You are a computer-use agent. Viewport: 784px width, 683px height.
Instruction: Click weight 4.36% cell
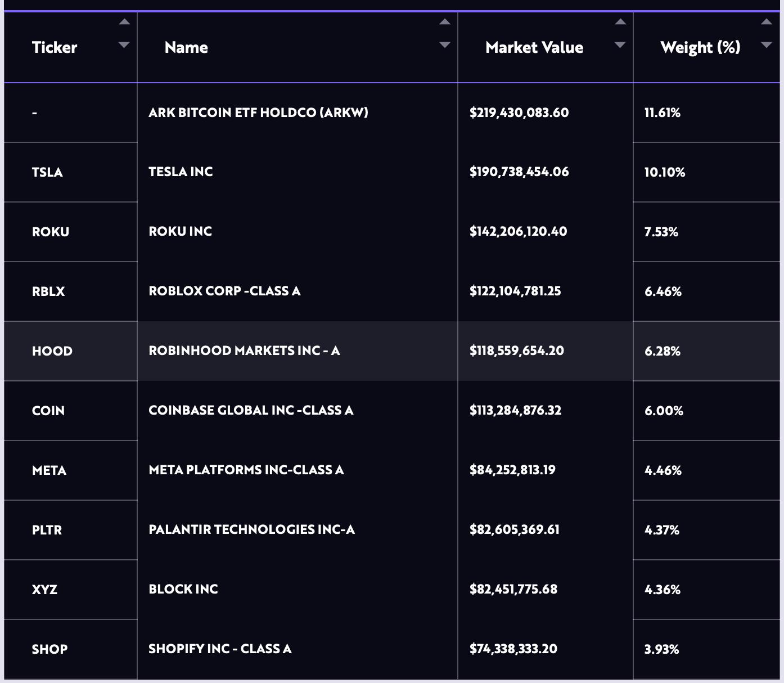tap(706, 590)
